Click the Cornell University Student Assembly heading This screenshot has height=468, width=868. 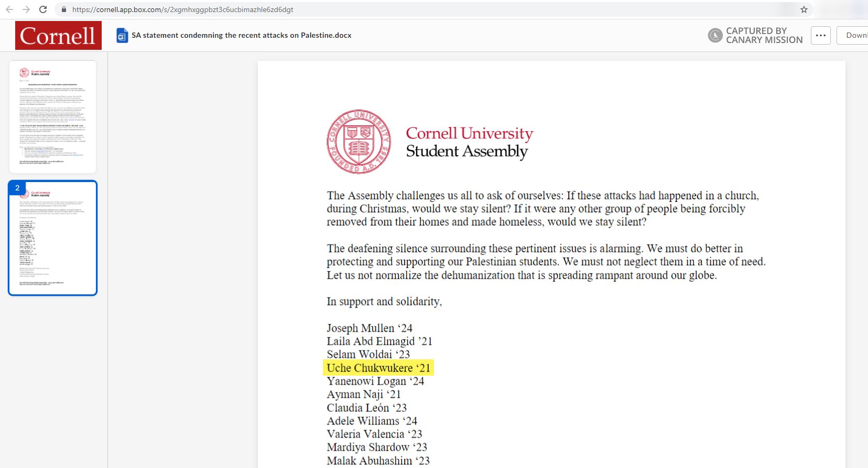click(469, 142)
